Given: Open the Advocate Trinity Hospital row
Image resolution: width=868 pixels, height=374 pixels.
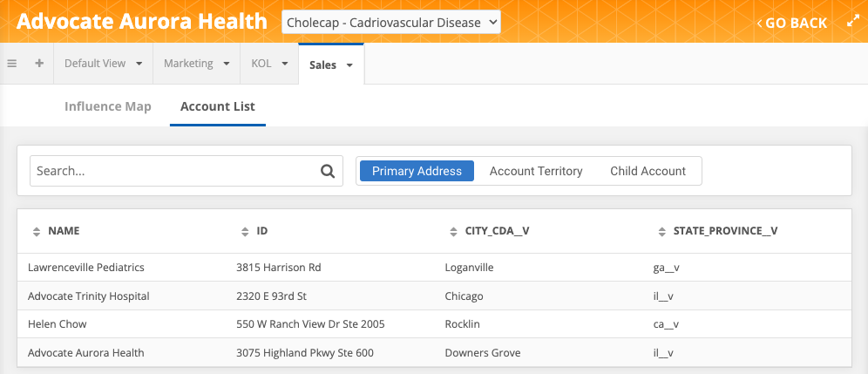Looking at the screenshot, I should coord(89,296).
